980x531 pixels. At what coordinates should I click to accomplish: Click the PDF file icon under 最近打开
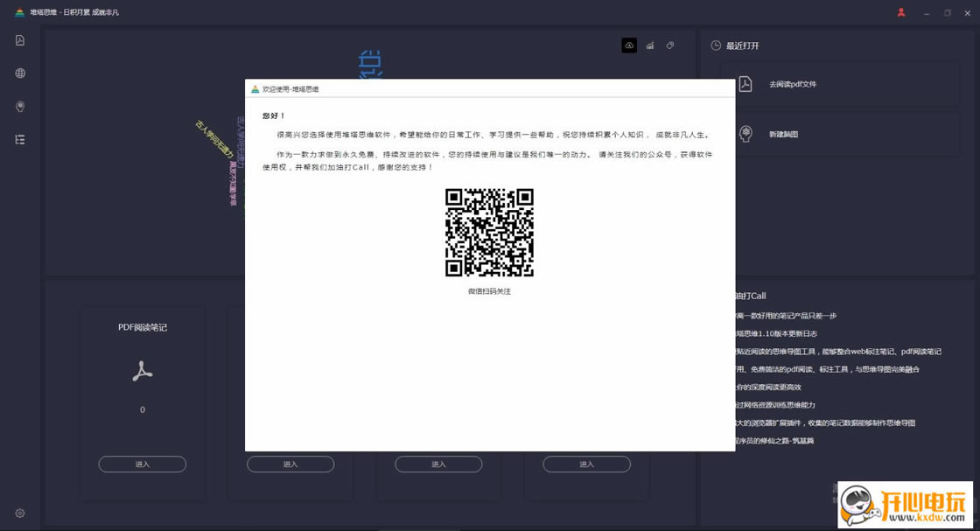745,84
